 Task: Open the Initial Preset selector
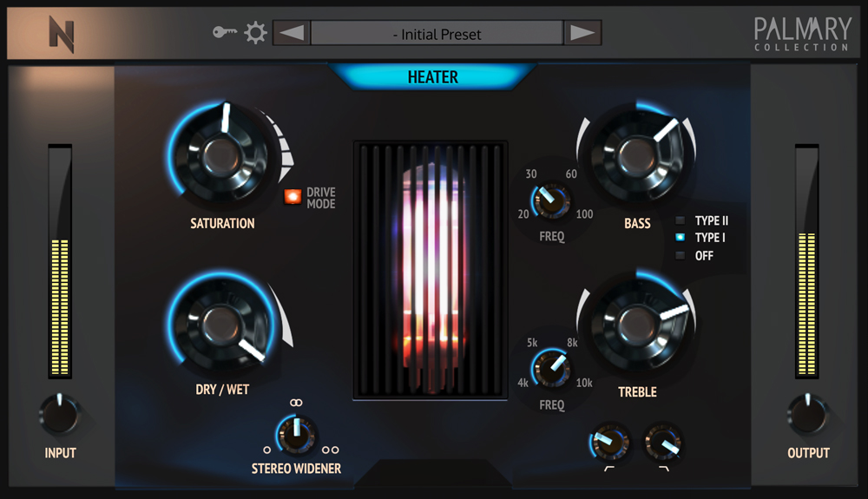coord(437,33)
